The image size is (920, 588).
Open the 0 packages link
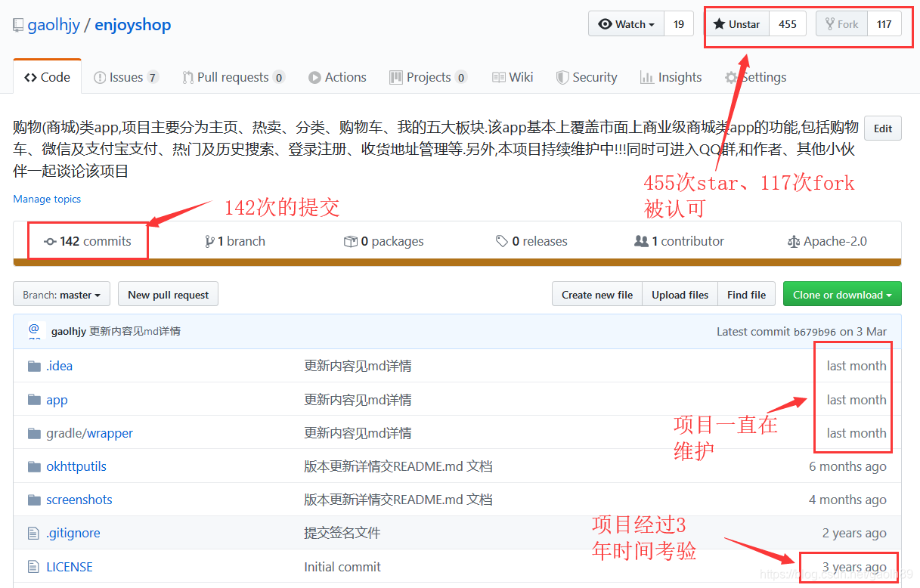click(383, 241)
